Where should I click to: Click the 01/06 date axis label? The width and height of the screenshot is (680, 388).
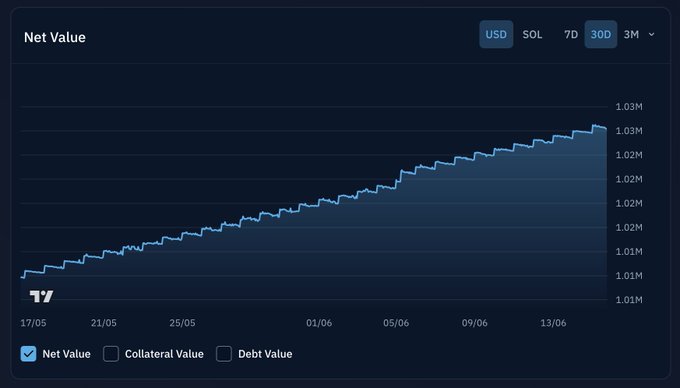[319, 323]
